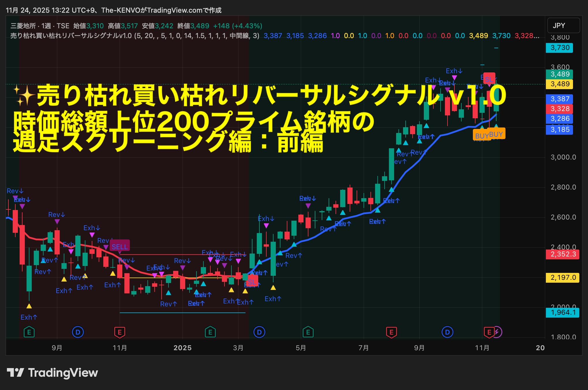
Task: Click the 2025 label on time axis
Action: [182, 348]
